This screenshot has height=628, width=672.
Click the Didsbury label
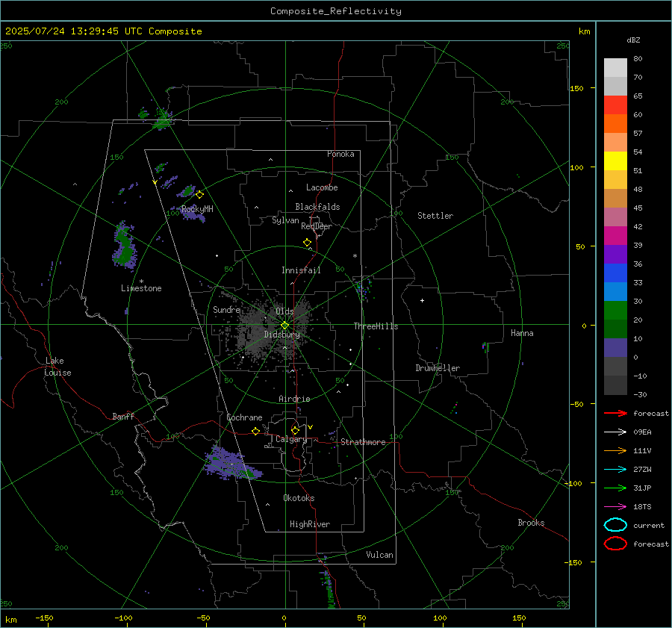pos(281,335)
